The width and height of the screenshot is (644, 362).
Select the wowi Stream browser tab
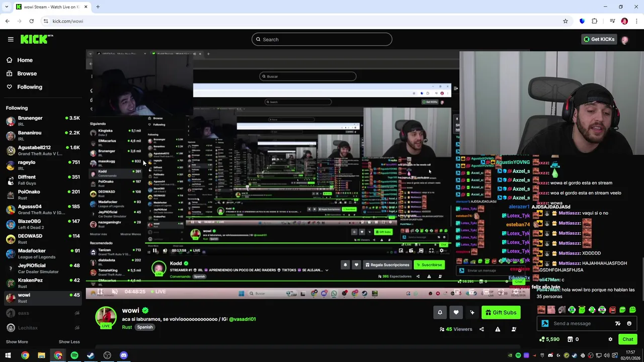click(x=51, y=7)
